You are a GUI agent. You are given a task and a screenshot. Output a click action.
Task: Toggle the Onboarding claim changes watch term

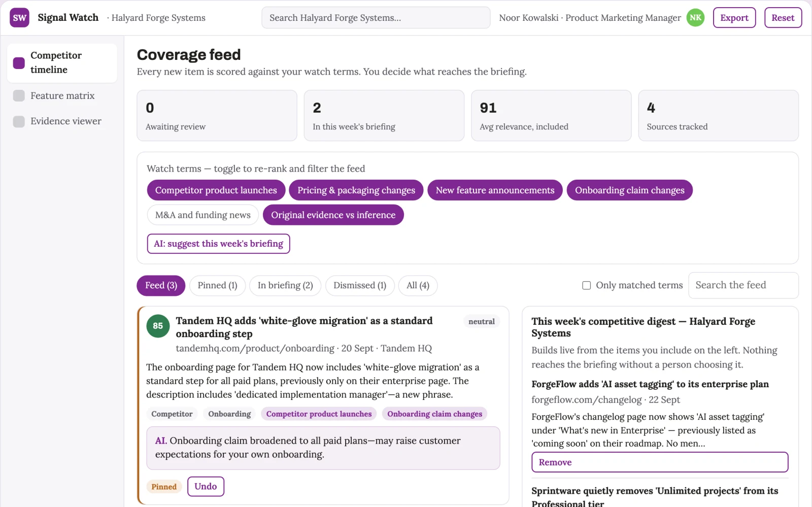pyautogui.click(x=629, y=190)
